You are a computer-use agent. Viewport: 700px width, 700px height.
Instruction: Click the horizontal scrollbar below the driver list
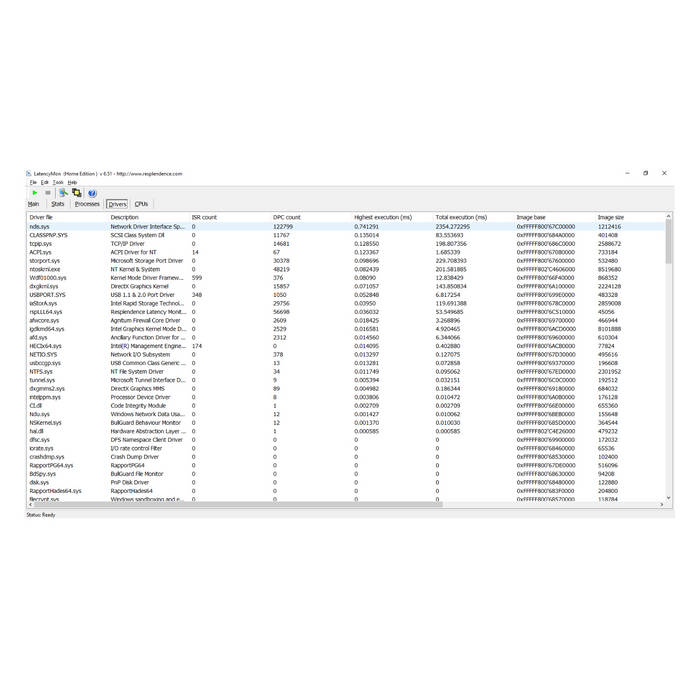point(300,504)
